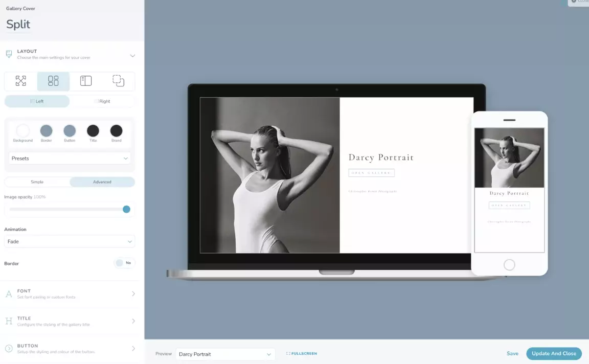Click Update And Close
Viewport: 589px width, 364px height.
(x=554, y=353)
